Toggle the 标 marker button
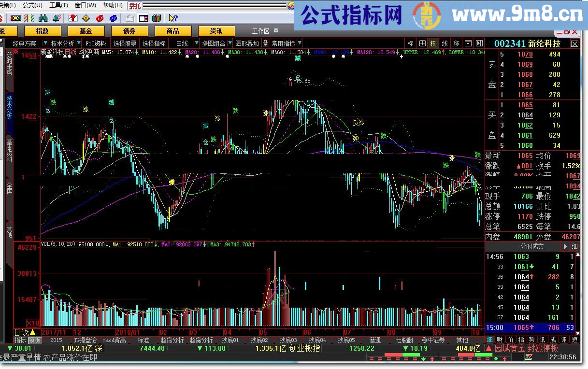 (x=411, y=43)
